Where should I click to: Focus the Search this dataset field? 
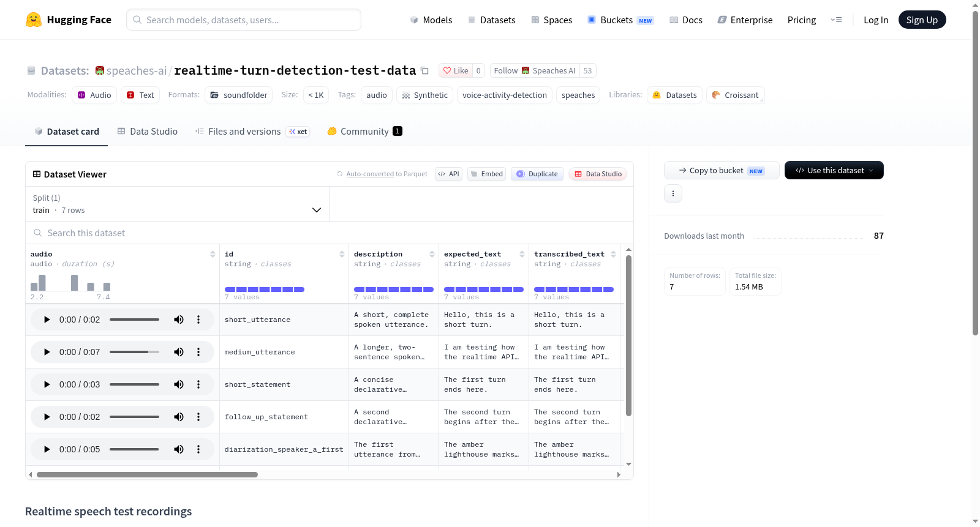click(330, 233)
